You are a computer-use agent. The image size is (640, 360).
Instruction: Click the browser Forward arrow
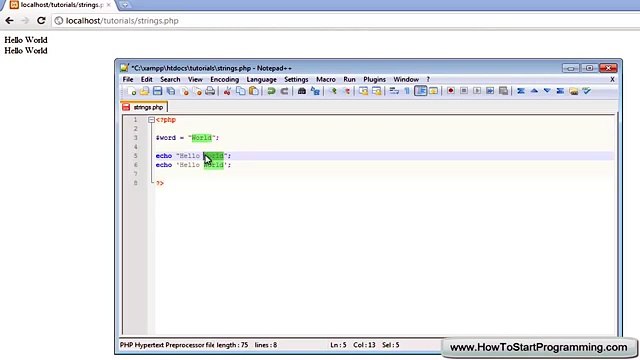click(x=25, y=20)
